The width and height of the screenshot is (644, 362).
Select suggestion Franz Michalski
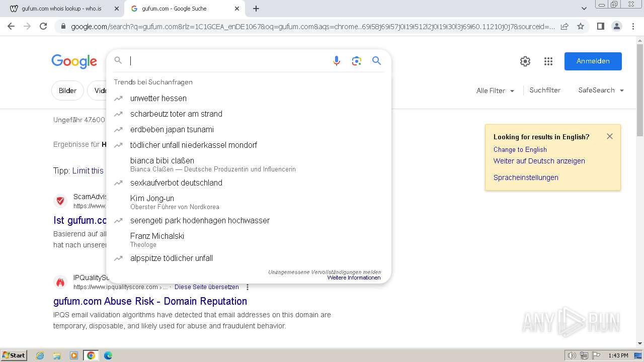[249, 240]
